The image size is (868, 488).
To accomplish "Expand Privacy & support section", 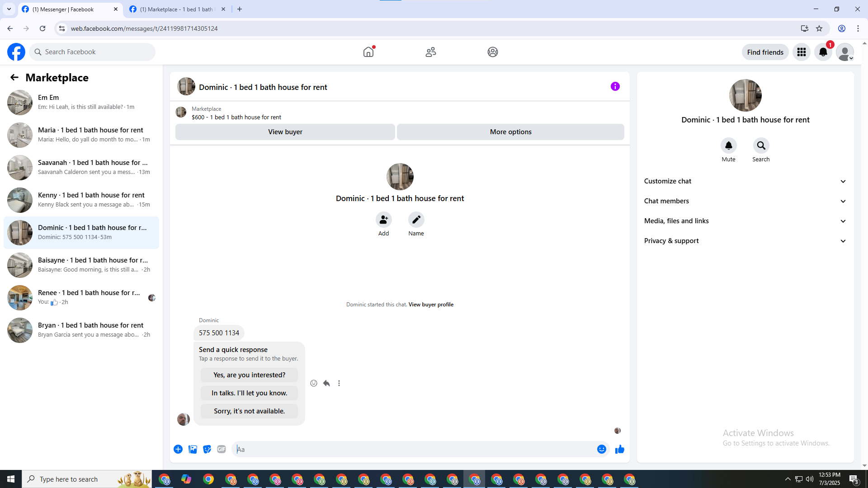I will [745, 241].
